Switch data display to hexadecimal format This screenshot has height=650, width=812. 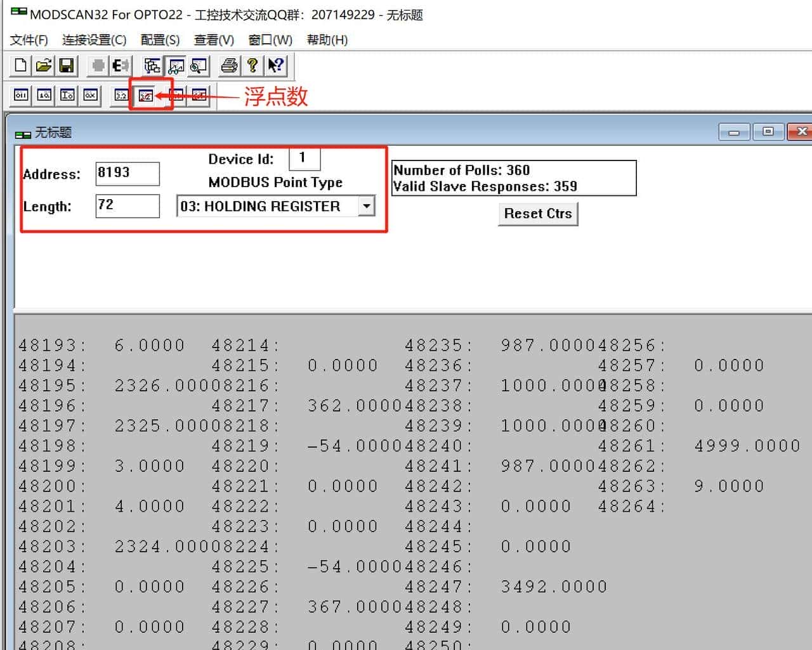tap(89, 96)
